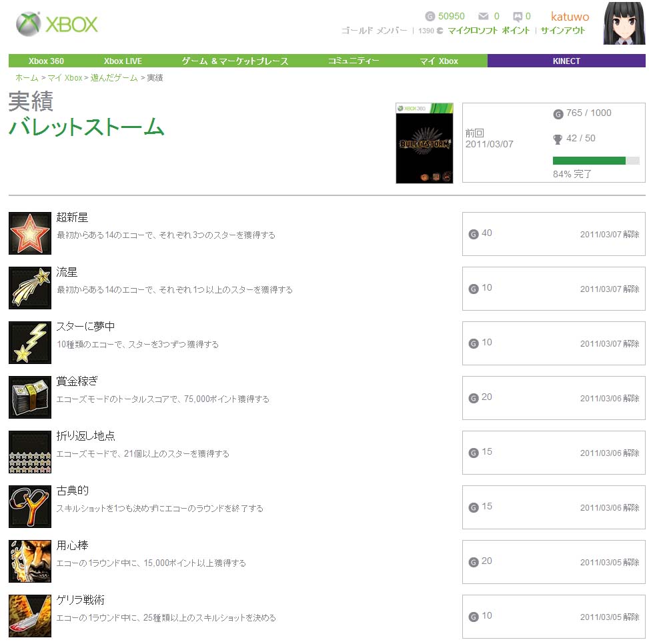Open the messages envelope icon
The width and height of the screenshot is (649, 644).
coord(483,16)
